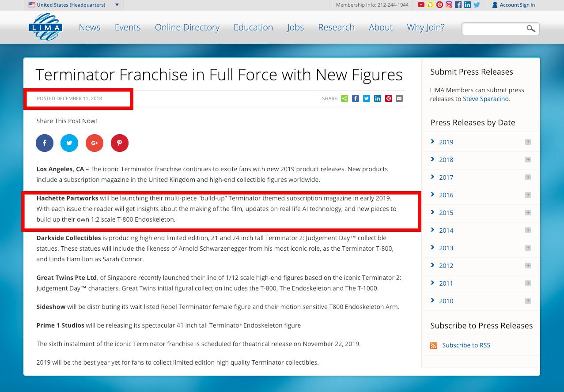Screen dimensions: 564x392
Task: Open the Research menu item
Action: click(336, 27)
